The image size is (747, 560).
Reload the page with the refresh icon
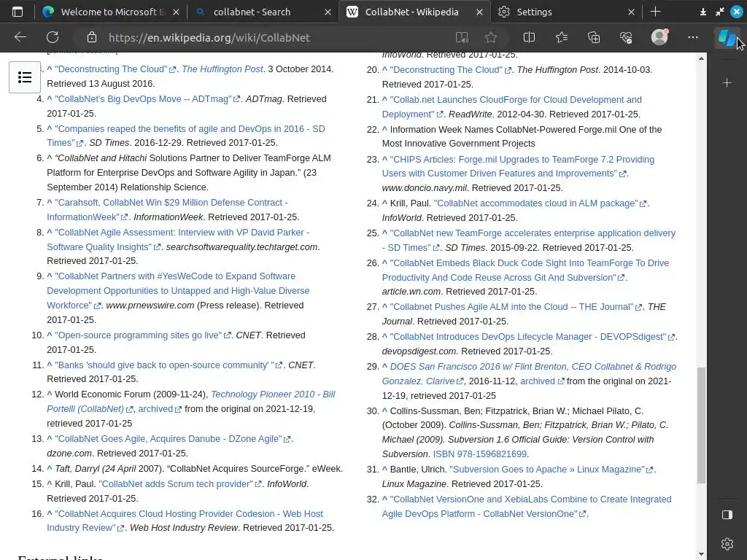(53, 37)
